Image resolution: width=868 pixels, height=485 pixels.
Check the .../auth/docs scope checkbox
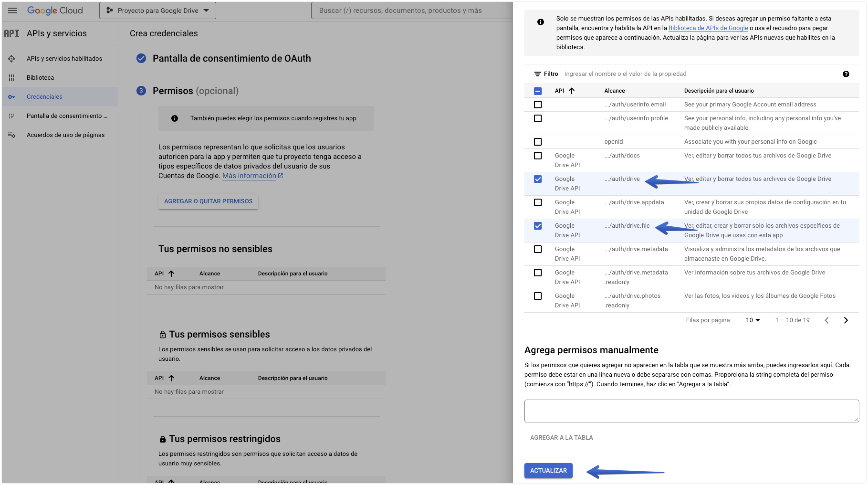click(538, 155)
